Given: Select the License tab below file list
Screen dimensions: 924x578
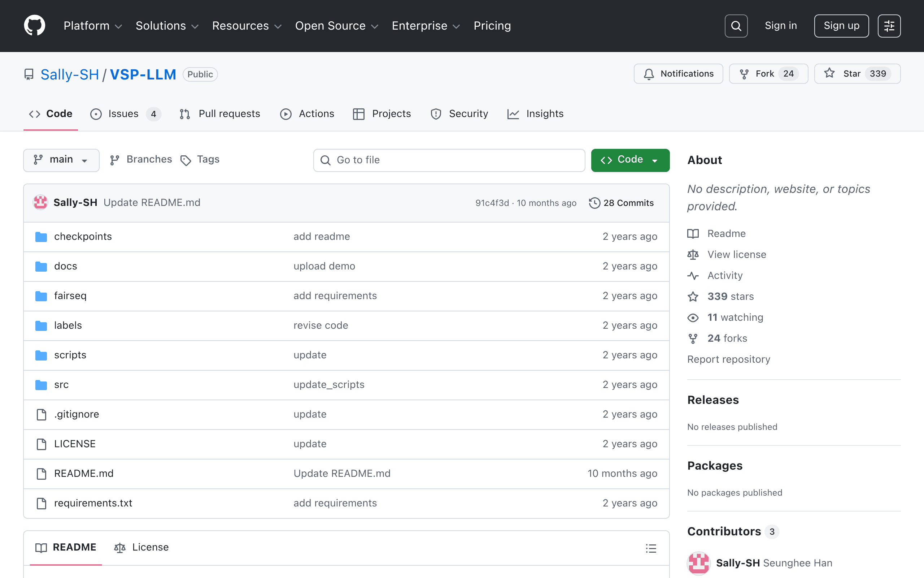Looking at the screenshot, I should [141, 547].
